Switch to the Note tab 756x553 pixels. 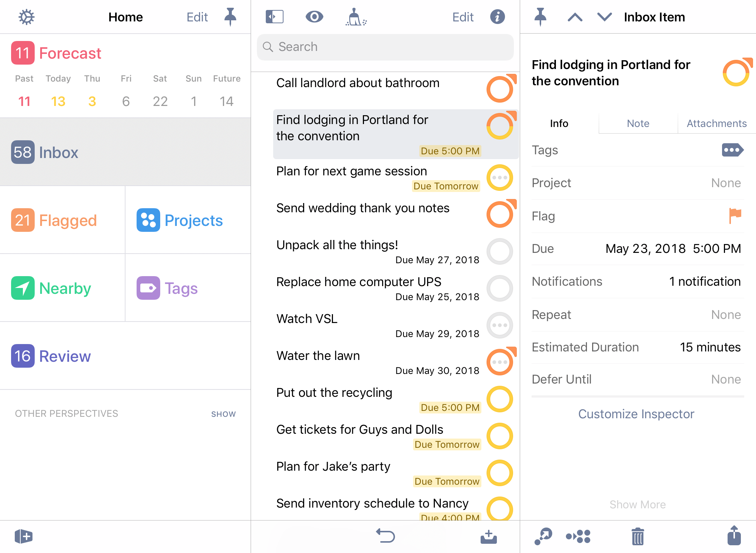[638, 123]
